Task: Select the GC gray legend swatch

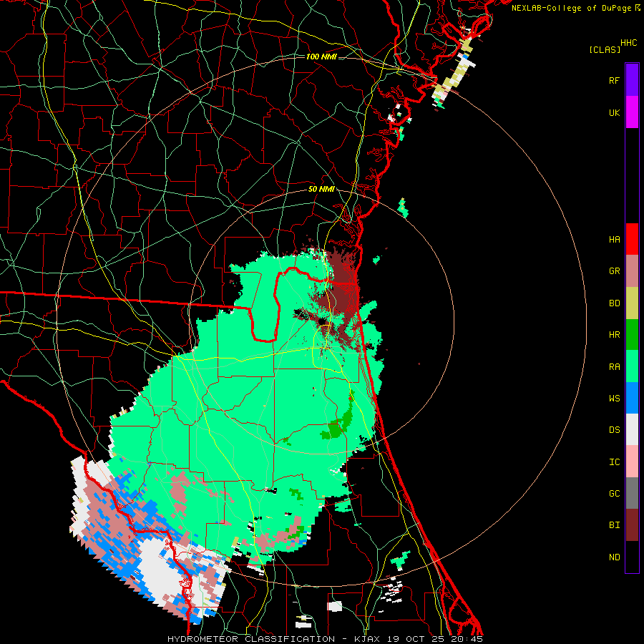Action: pos(632,493)
